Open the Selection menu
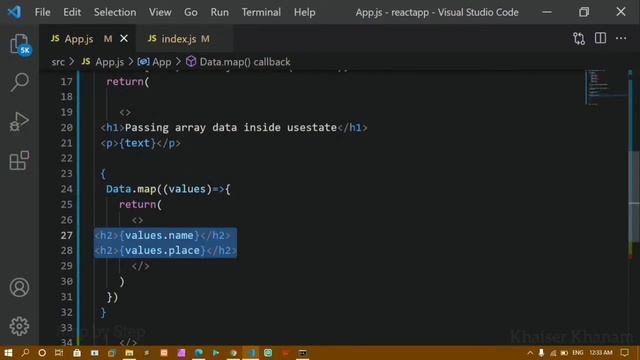Screen dimensions: 640x360 (115, 12)
